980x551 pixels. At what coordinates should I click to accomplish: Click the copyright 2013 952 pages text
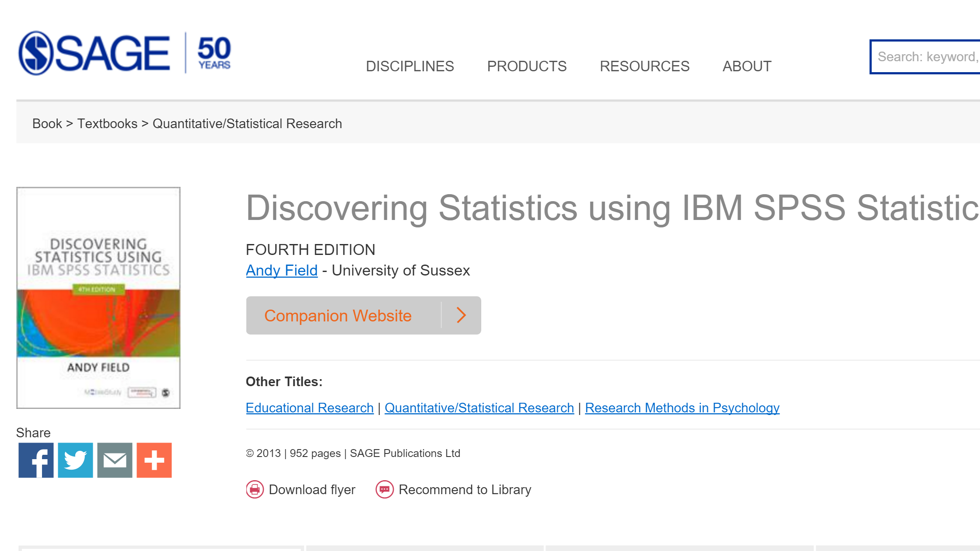coord(353,453)
